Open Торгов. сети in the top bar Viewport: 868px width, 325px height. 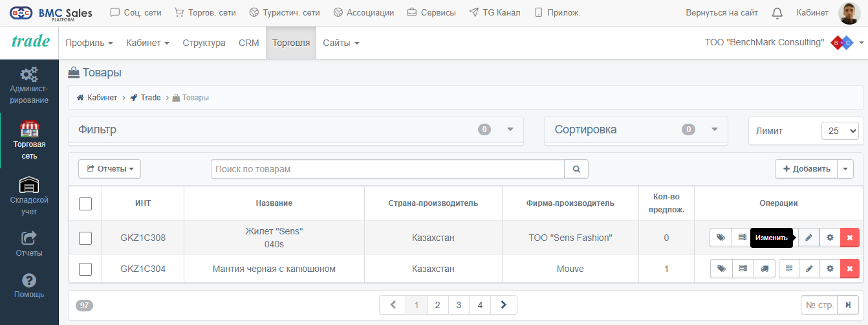205,12
